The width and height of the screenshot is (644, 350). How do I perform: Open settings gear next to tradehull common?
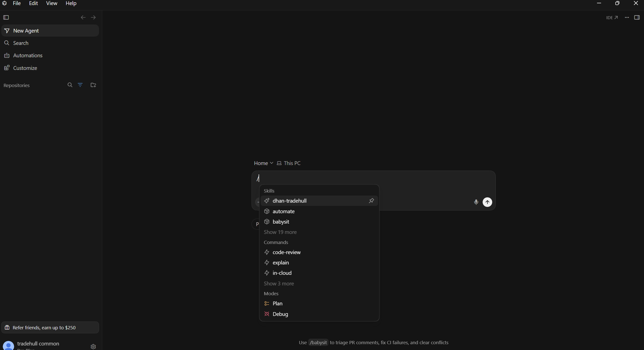pos(93,346)
